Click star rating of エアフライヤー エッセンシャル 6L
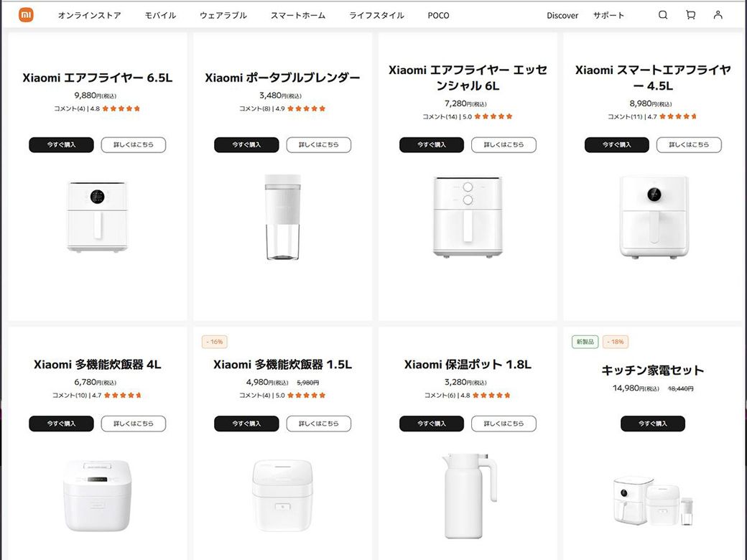Image resolution: width=747 pixels, height=560 pixels. point(493,116)
